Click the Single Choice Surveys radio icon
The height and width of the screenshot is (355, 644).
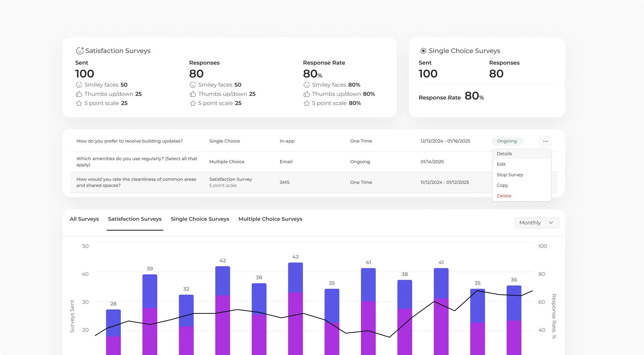tap(423, 51)
